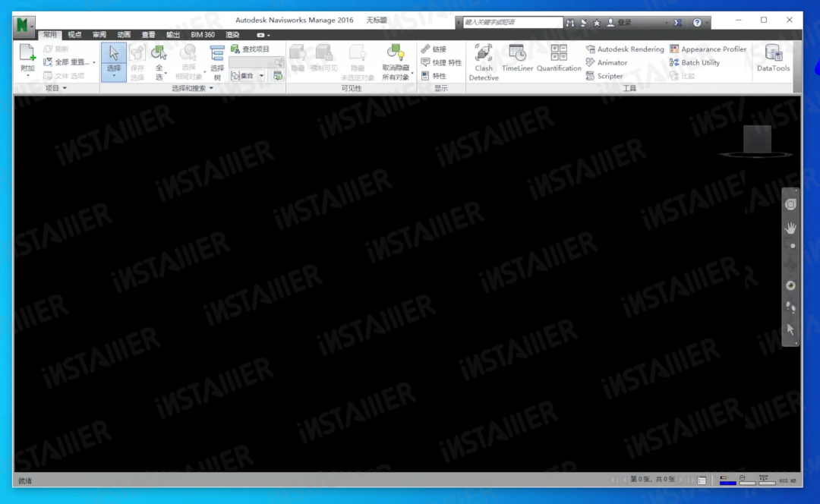Click 查找项目 (Find Items)
820x504 pixels.
[251, 49]
